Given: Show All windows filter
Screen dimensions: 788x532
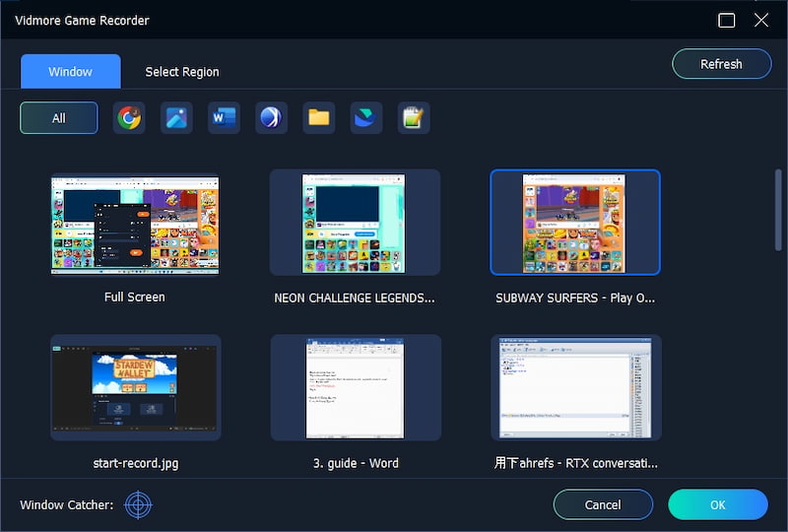Looking at the screenshot, I should click(59, 118).
